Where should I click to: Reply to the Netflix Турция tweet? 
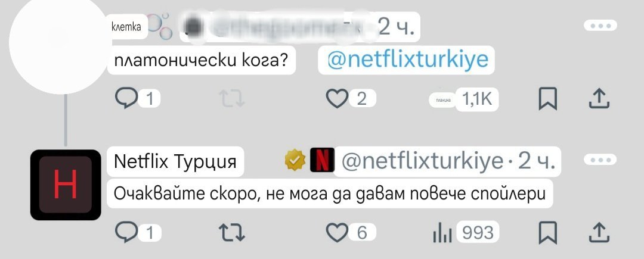(126, 233)
